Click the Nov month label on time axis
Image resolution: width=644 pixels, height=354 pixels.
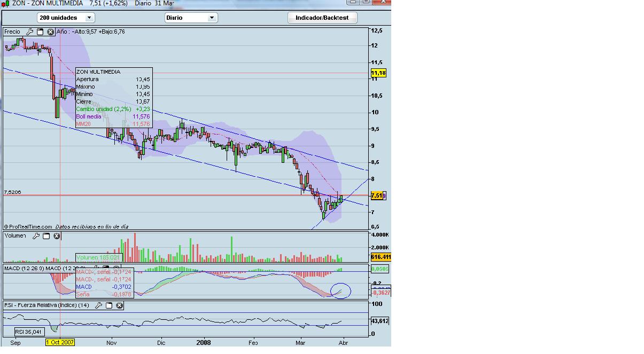[111, 343]
